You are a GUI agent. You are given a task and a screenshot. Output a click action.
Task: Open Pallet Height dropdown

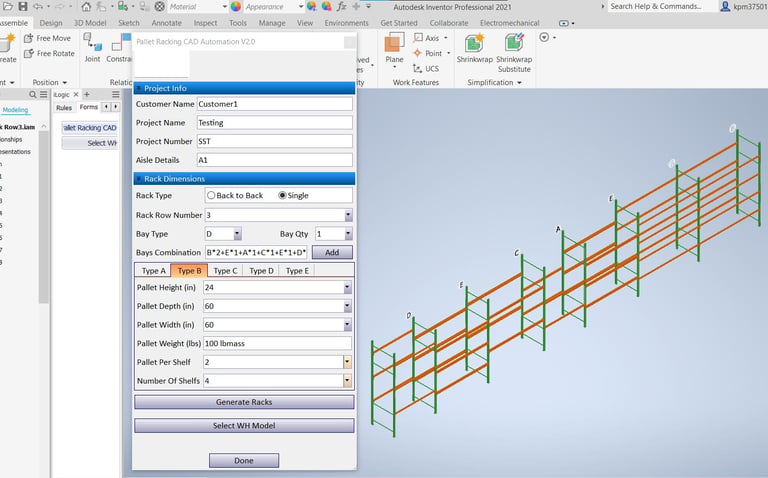point(347,287)
